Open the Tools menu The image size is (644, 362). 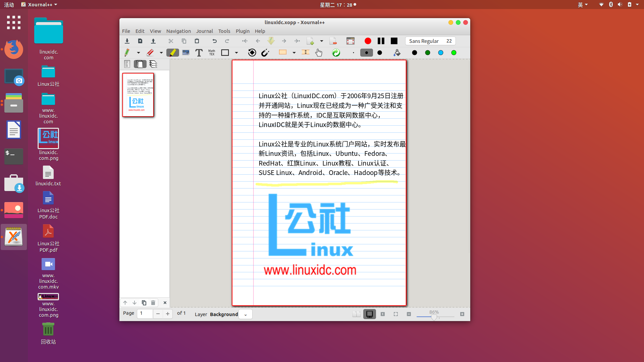[x=224, y=31]
